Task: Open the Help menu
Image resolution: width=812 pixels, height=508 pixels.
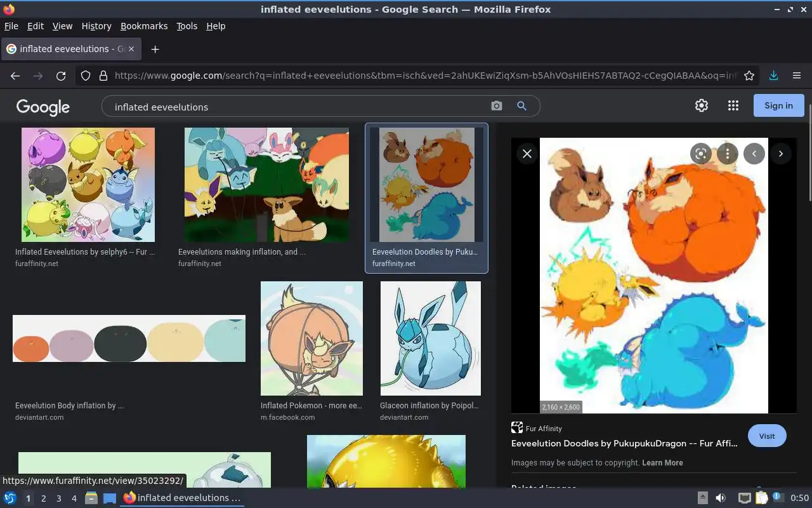Action: click(216, 26)
